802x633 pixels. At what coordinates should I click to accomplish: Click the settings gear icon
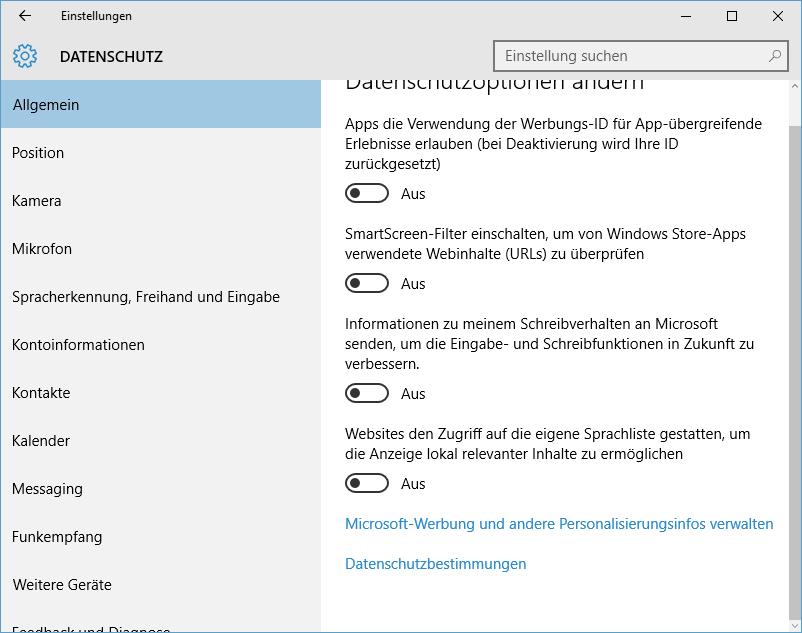(x=25, y=56)
